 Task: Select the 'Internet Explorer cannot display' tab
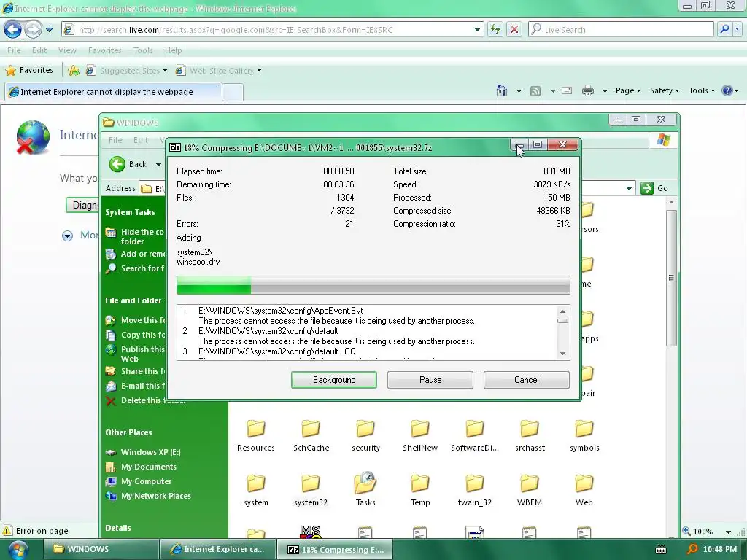point(113,92)
